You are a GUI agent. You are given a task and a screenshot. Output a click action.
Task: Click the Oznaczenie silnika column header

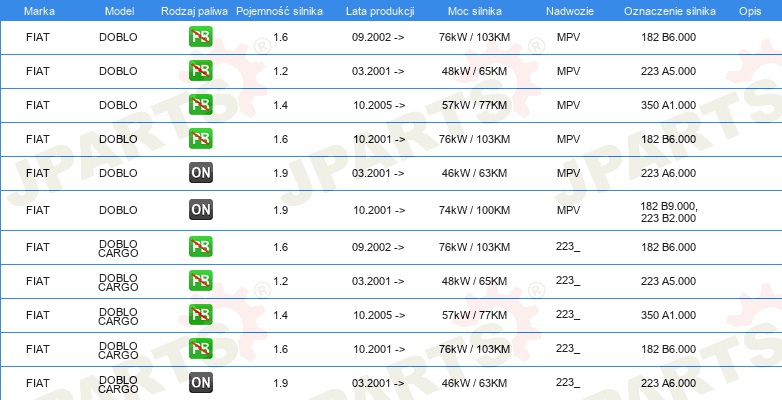[669, 11]
